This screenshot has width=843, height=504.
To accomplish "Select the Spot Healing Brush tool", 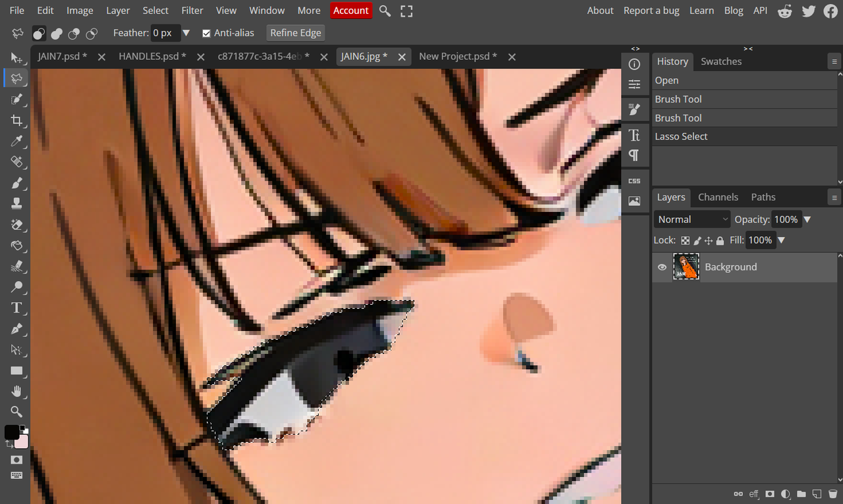I will tap(16, 162).
